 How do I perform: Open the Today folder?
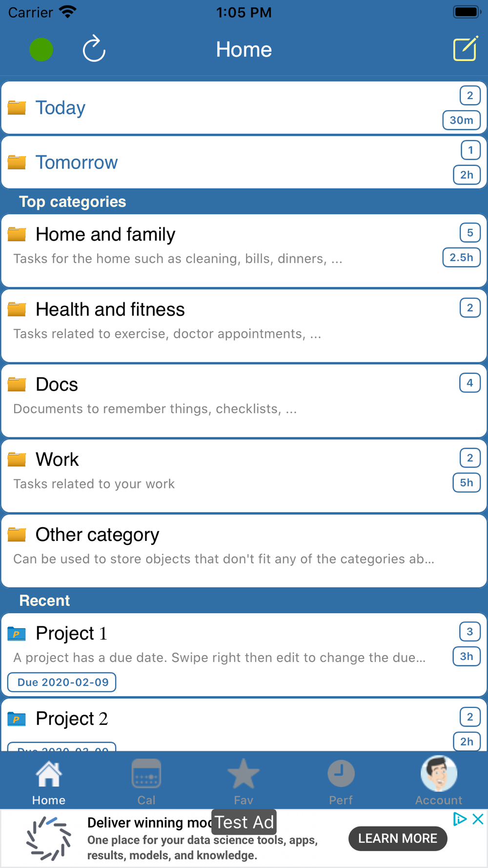(x=244, y=108)
